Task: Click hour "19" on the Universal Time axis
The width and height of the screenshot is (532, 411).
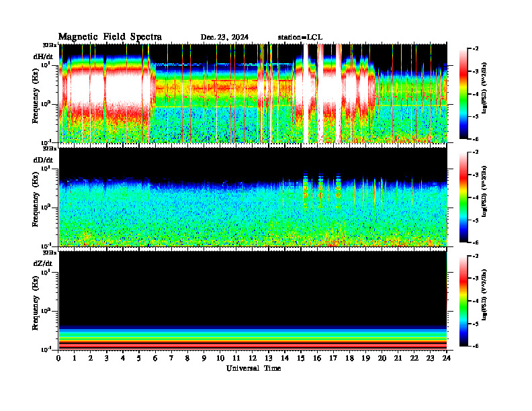Action: [x=365, y=359]
